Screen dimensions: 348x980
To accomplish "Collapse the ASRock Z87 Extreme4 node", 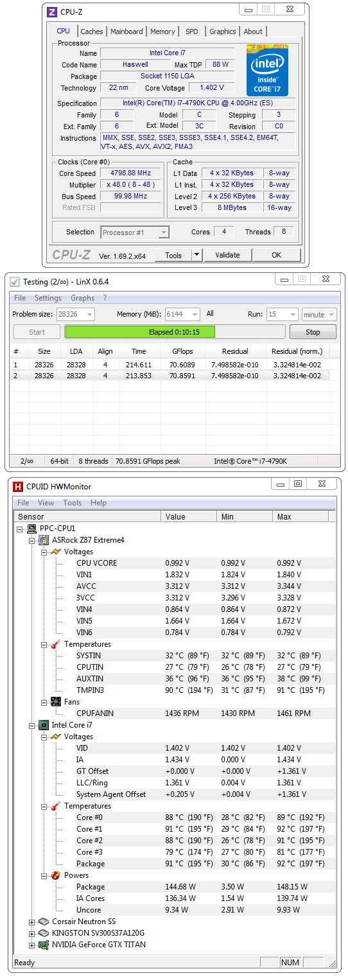I will click(32, 540).
